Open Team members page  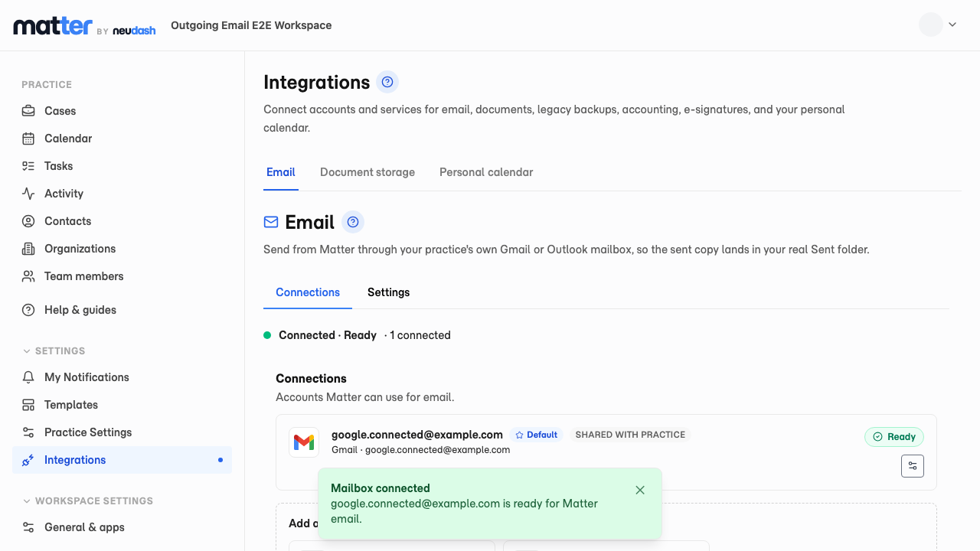click(x=122, y=276)
